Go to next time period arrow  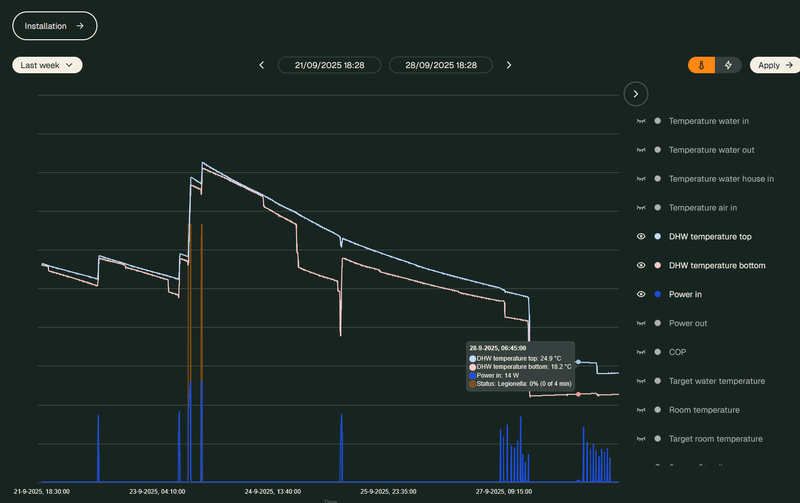509,65
